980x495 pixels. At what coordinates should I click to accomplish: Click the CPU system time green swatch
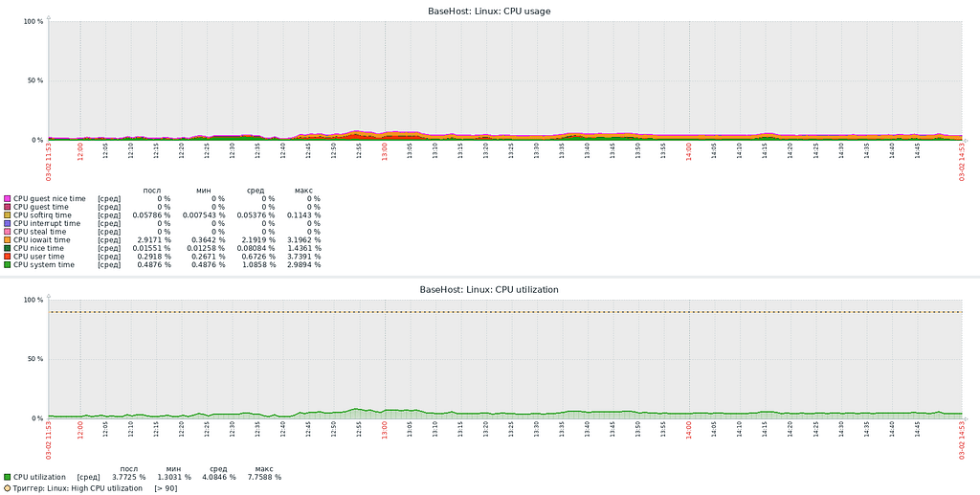(x=7, y=265)
